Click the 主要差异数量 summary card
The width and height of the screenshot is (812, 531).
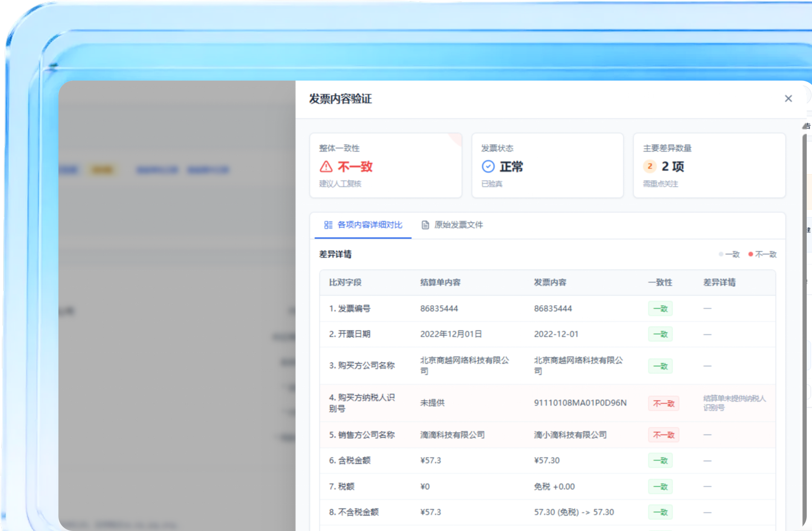710,165
